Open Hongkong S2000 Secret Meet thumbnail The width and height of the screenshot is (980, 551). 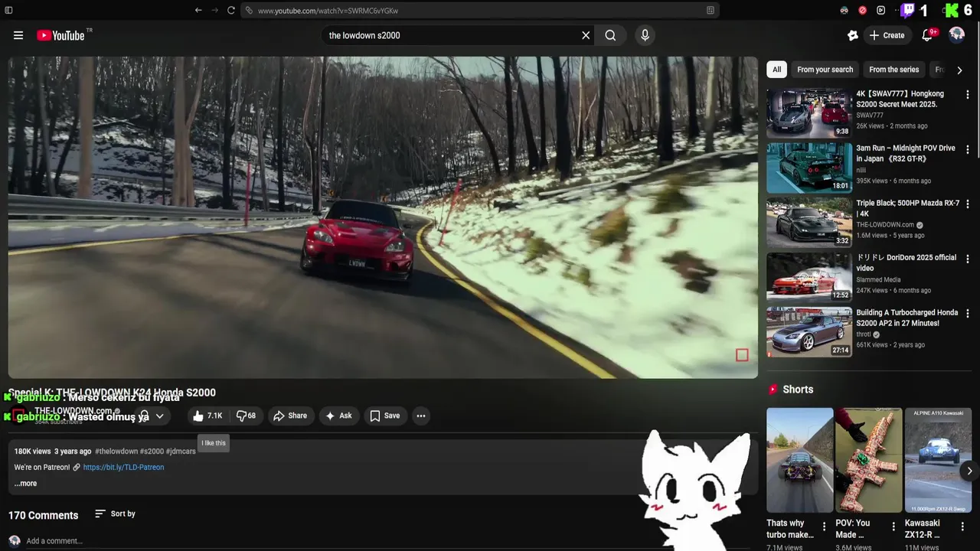point(809,112)
